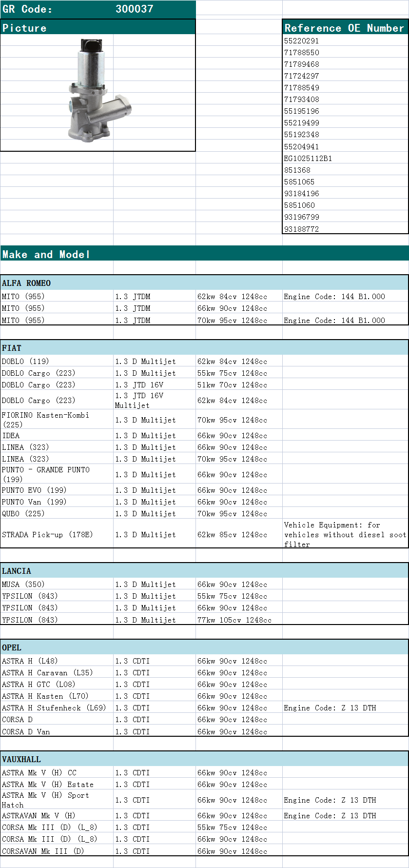Select '1.3 JTD 16V Multijet' engine cell
This screenshot has height=868, width=409.
[x=155, y=400]
